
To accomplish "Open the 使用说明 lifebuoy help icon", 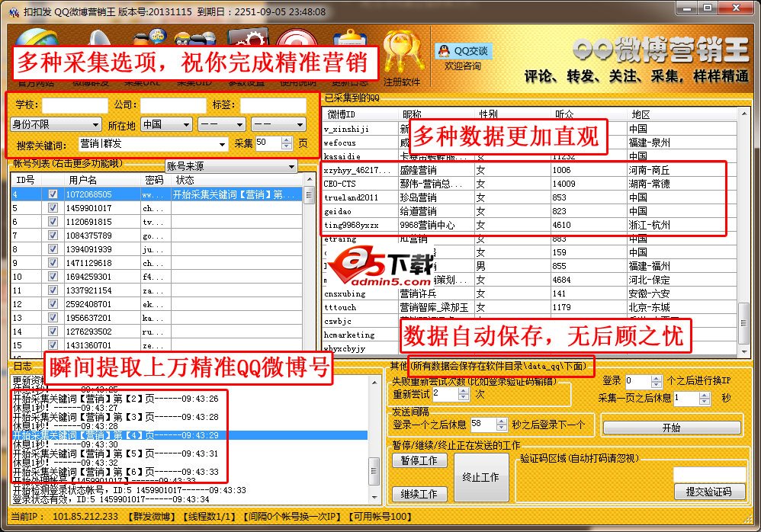I will [297, 38].
